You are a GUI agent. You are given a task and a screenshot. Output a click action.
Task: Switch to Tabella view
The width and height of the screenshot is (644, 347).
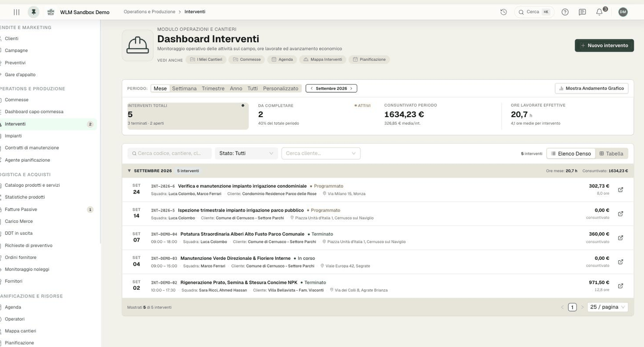coord(611,153)
